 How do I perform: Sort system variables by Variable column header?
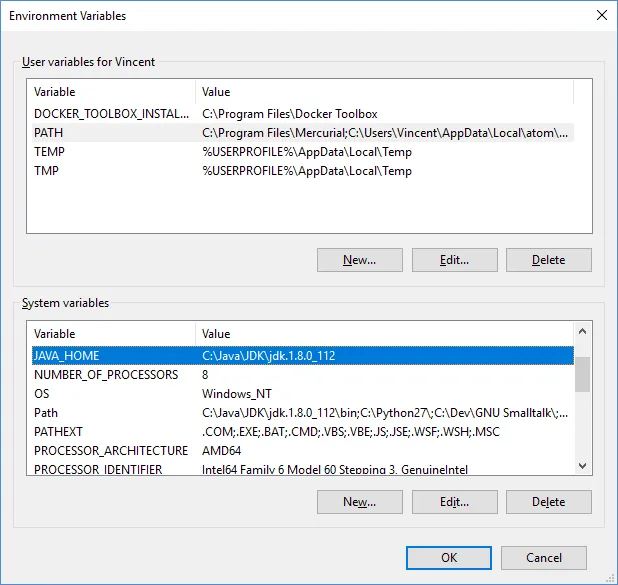(110, 334)
